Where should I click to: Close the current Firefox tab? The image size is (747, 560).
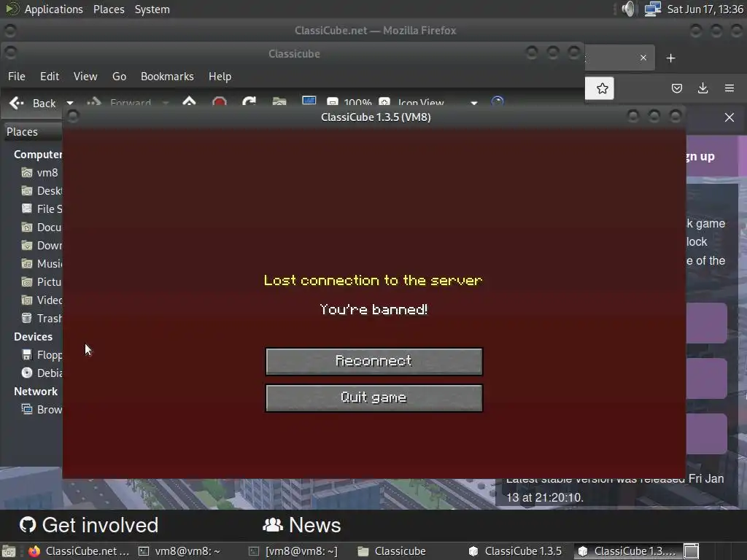click(x=643, y=58)
